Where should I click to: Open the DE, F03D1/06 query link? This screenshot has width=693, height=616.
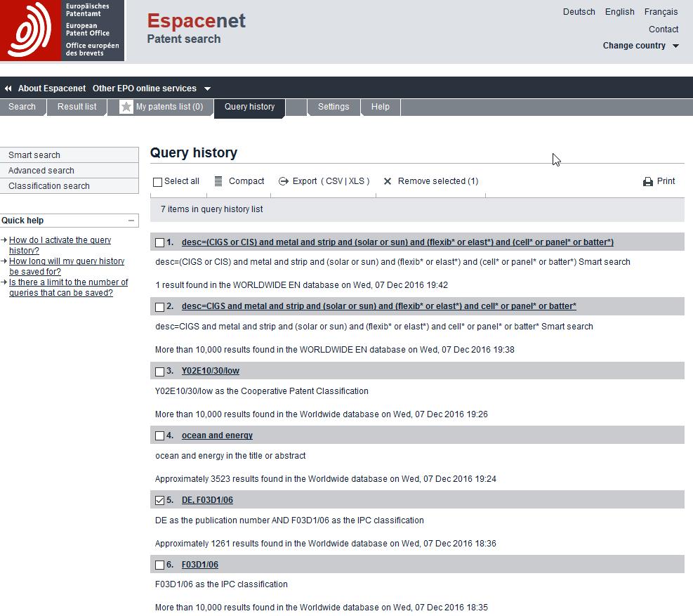pos(207,500)
